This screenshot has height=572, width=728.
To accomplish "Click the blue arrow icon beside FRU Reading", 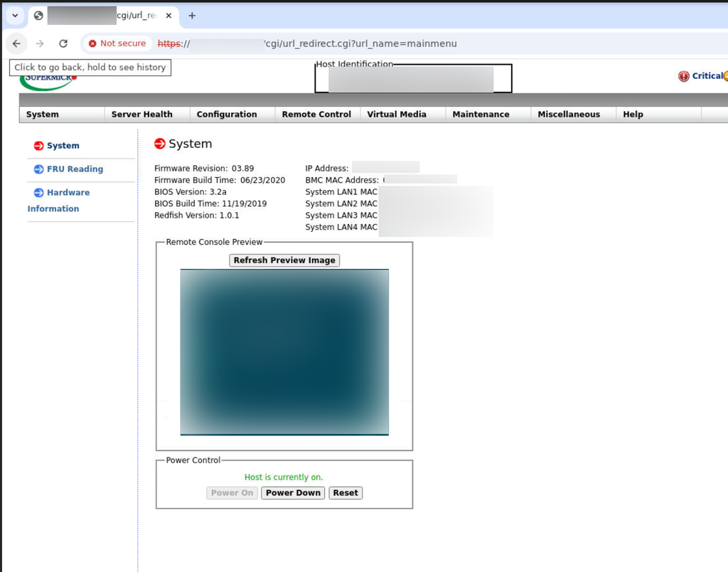I will coord(38,169).
